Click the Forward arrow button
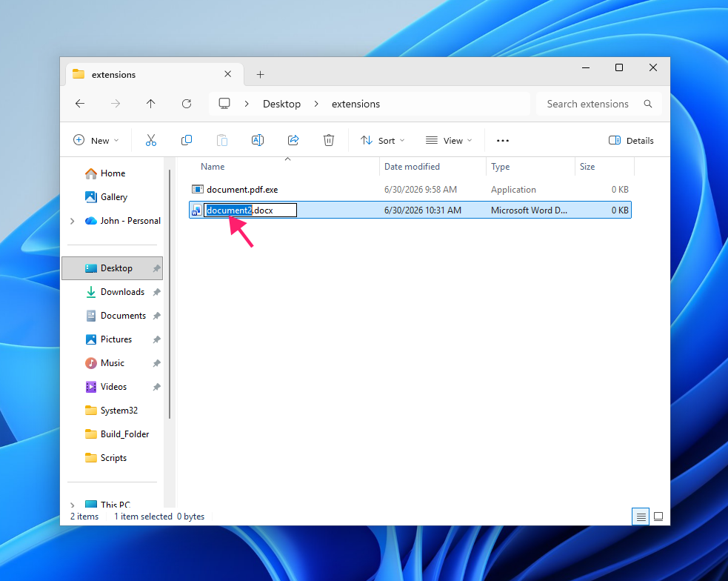Viewport: 728px width, 581px height. [x=116, y=104]
